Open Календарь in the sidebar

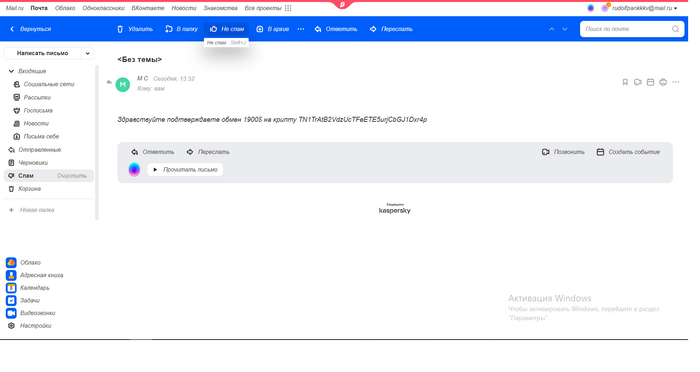point(28,288)
